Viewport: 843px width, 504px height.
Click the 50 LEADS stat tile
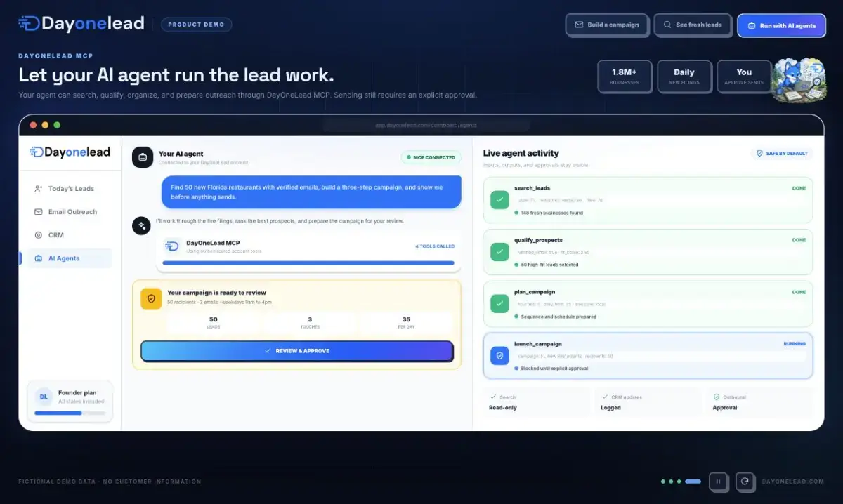214,322
